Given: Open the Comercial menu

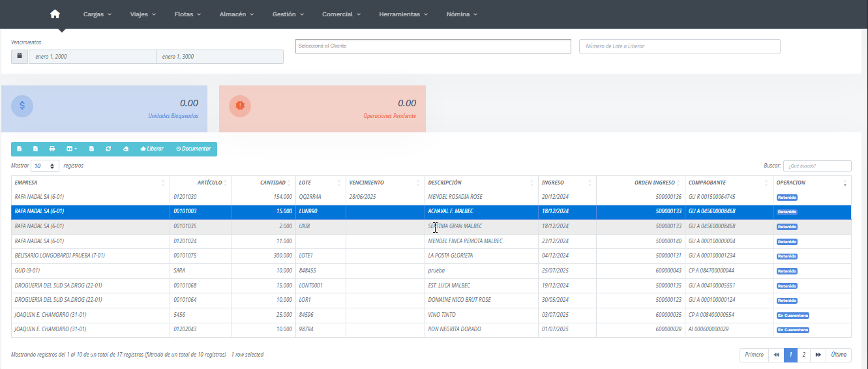Looking at the screenshot, I should (x=341, y=14).
